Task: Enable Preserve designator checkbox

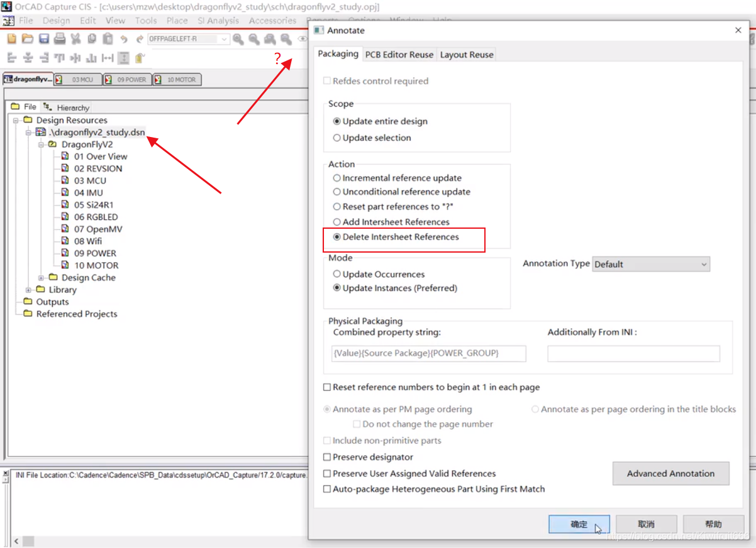Action: click(x=327, y=457)
